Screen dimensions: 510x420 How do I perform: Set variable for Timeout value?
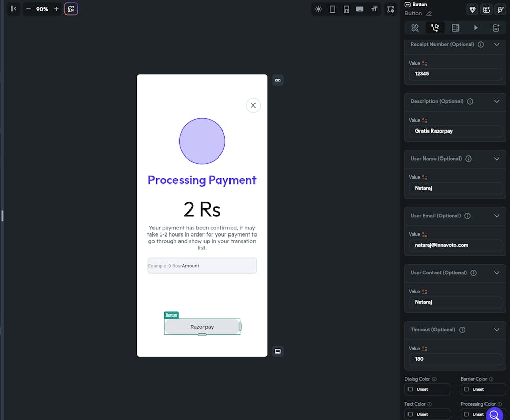coord(425,349)
